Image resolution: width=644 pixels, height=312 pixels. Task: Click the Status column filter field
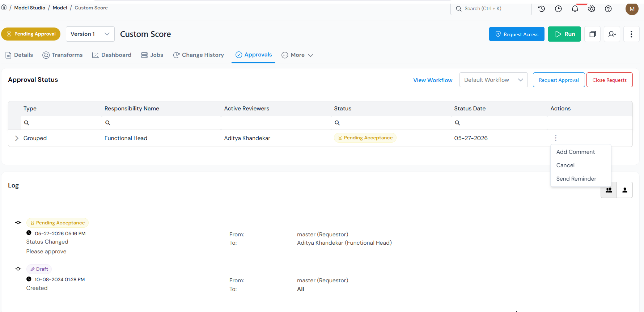[x=391, y=123]
